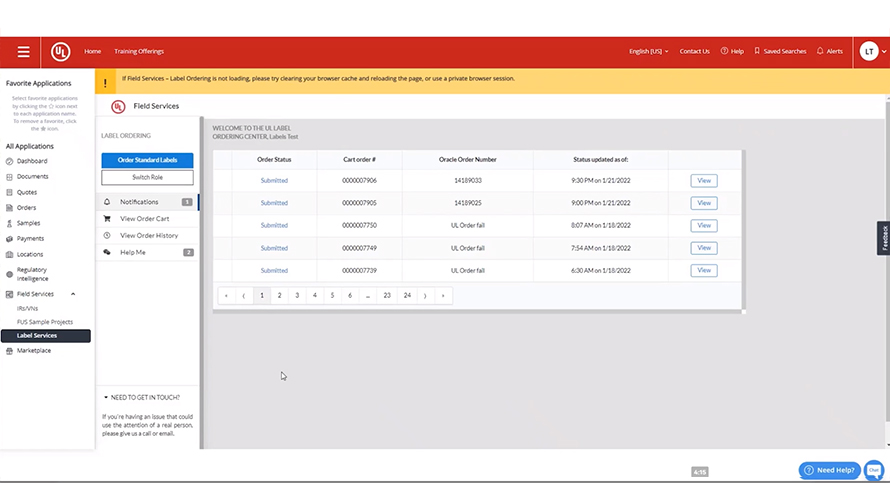Viewport: 890px width, 483px height.
Task: Open Marketplace in the applications list
Action: pyautogui.click(x=33, y=351)
